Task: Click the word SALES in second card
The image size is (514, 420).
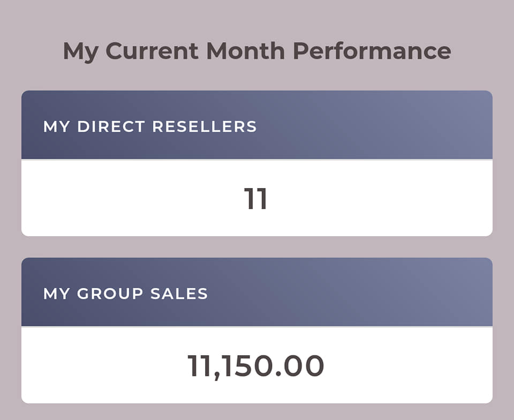Action: coord(179,294)
